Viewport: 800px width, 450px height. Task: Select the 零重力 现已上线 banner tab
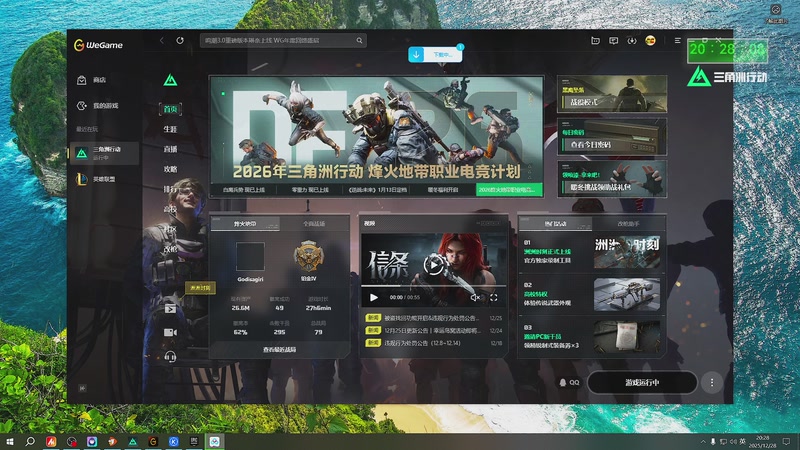pos(310,189)
